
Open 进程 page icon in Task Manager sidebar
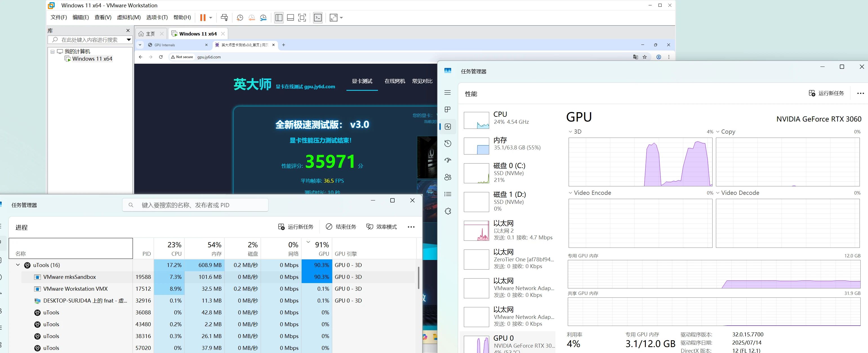pos(448,109)
